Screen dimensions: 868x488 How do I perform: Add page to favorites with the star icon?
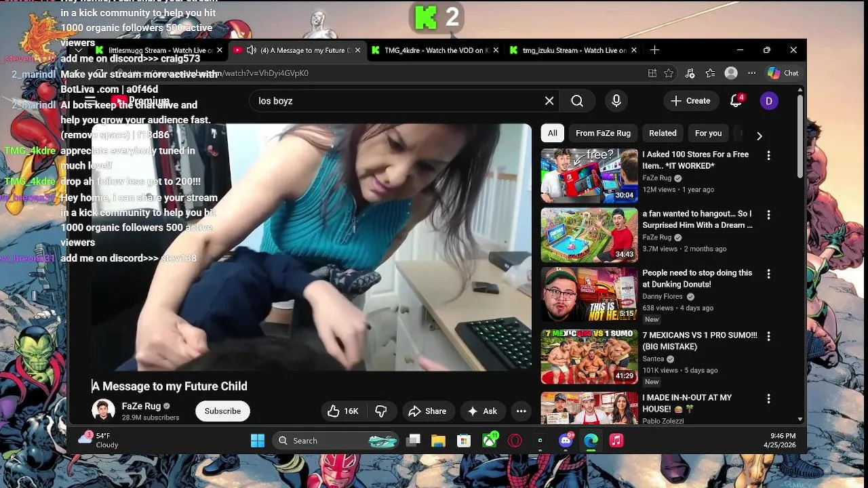pyautogui.click(x=669, y=73)
